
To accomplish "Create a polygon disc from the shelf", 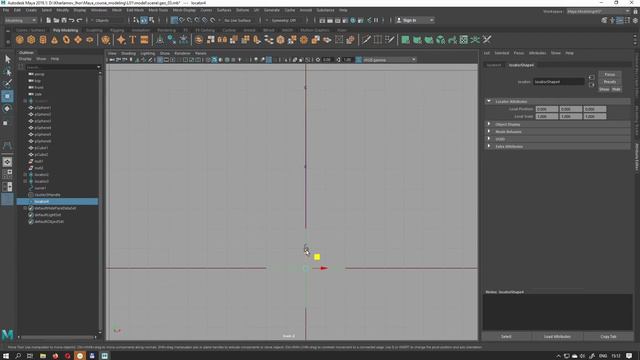I will (90, 40).
